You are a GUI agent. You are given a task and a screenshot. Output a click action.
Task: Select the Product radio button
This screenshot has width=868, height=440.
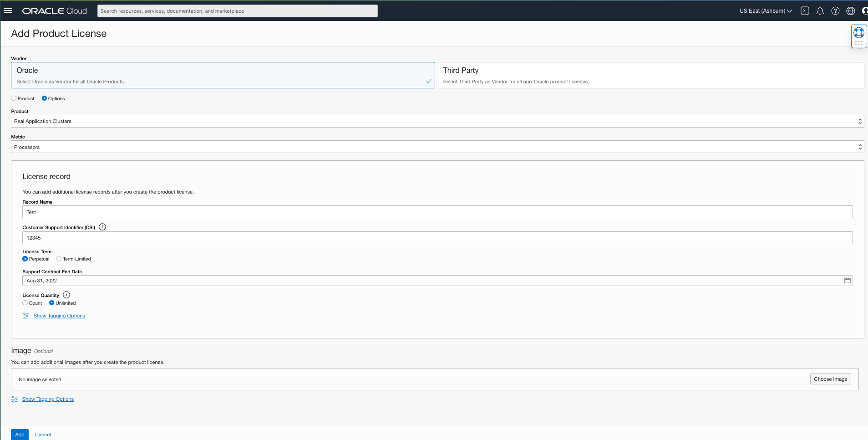13,98
